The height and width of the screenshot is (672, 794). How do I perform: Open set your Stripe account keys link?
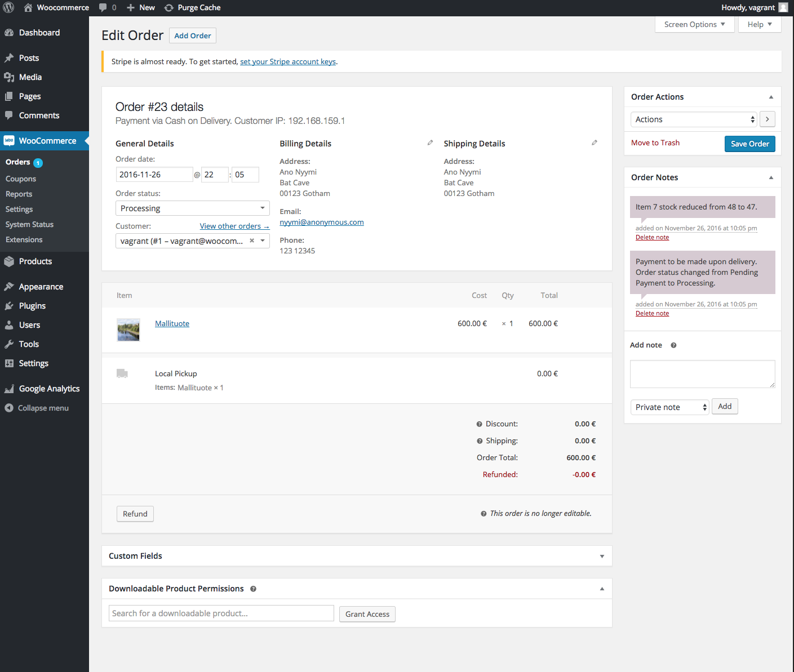[x=288, y=61]
